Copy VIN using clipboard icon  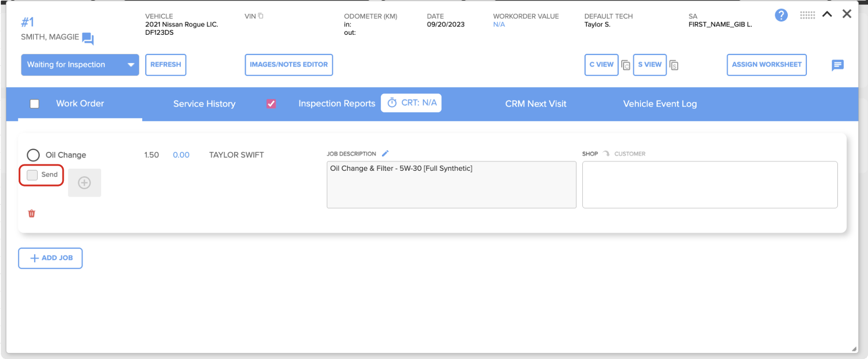pos(261,16)
